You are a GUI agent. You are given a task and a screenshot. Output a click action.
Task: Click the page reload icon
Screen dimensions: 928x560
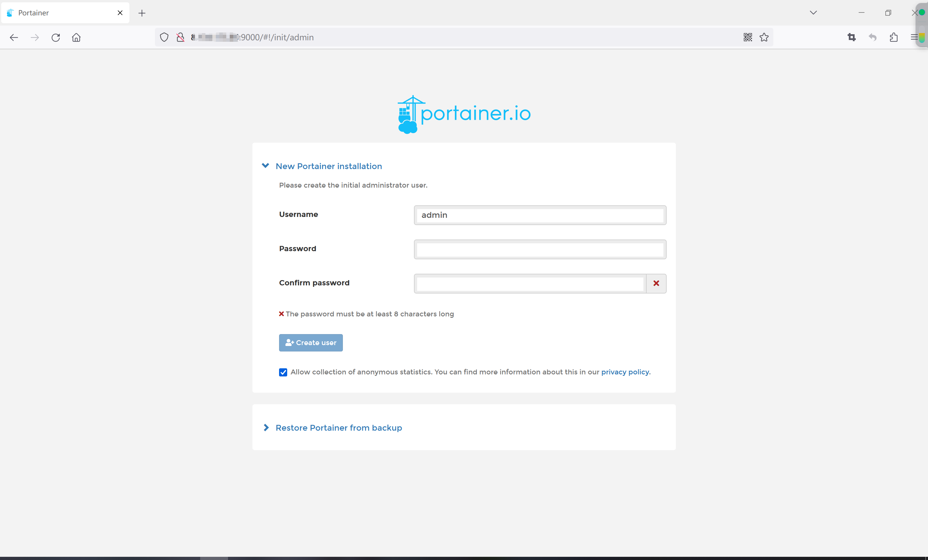click(x=56, y=38)
